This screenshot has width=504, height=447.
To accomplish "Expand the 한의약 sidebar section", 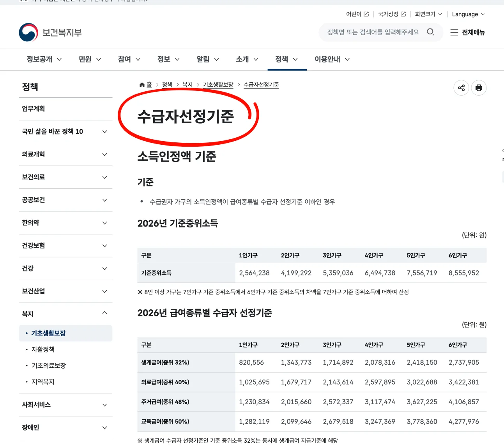I will [65, 223].
